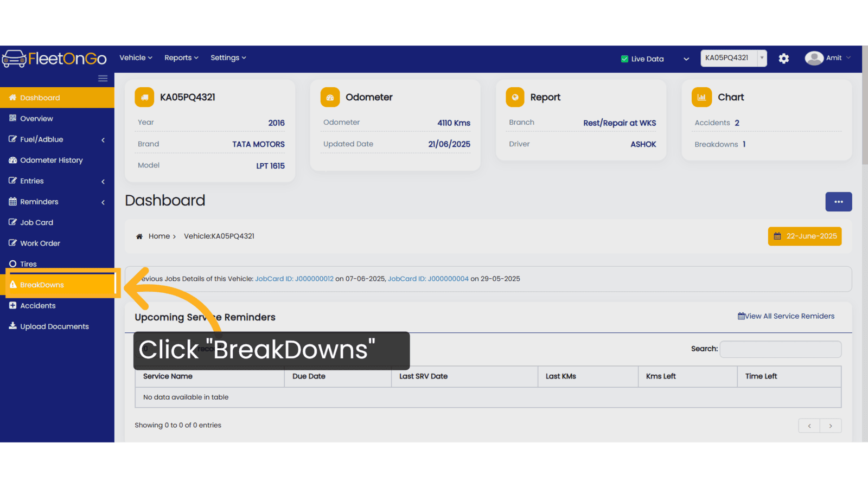Viewport: 868px width, 488px height.
Task: Open the settings gear icon
Action: [x=783, y=59]
